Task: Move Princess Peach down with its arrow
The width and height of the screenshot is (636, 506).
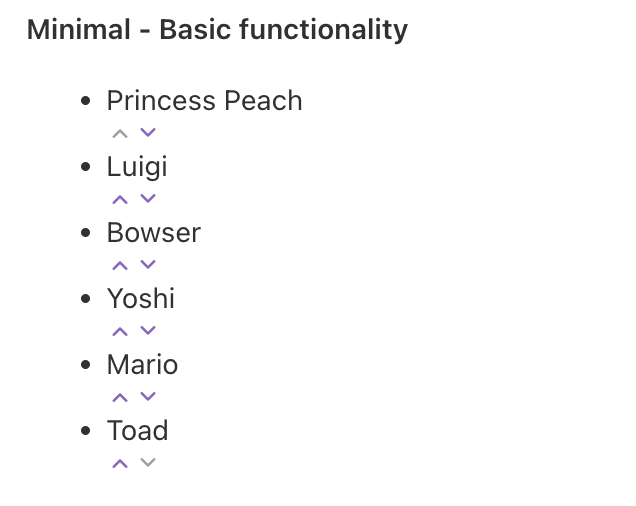Action: point(148,133)
